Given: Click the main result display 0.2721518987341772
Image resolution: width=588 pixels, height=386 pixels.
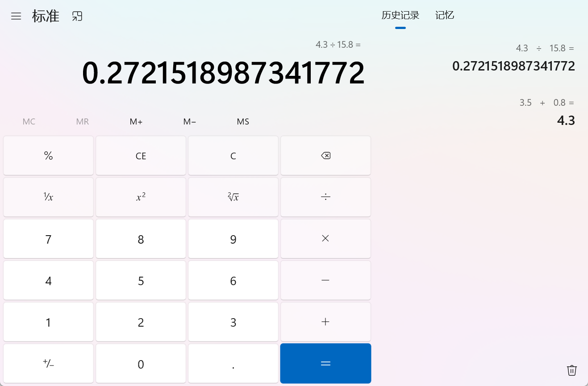Looking at the screenshot, I should [x=223, y=73].
